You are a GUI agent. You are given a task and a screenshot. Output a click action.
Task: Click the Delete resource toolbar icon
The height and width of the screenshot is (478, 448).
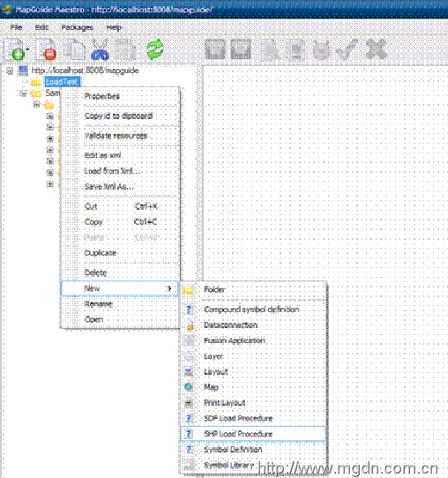click(x=47, y=49)
